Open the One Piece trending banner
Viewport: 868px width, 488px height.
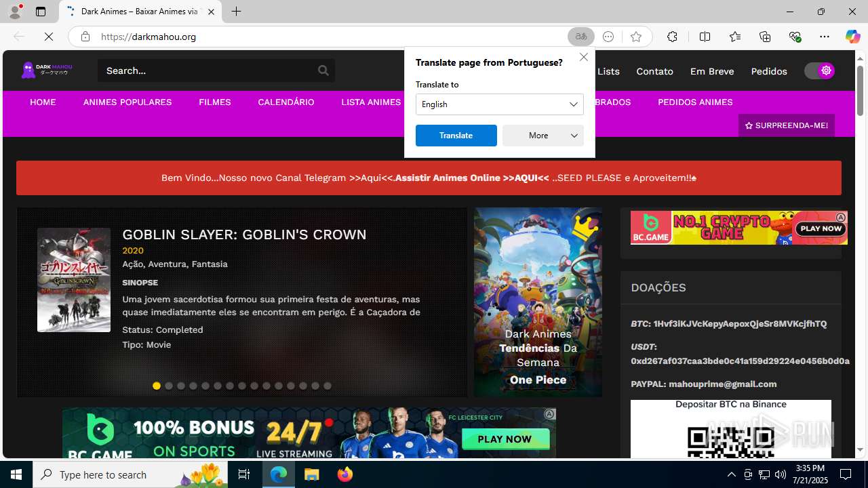[x=538, y=302]
